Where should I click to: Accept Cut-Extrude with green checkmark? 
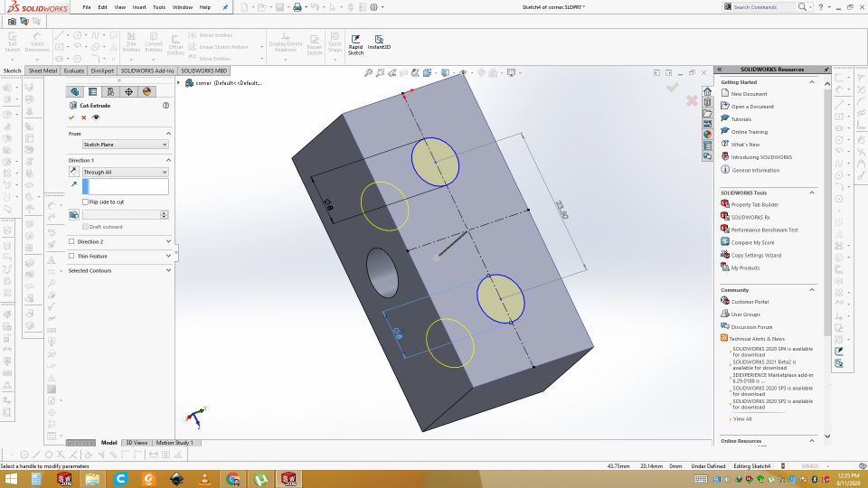tap(71, 117)
